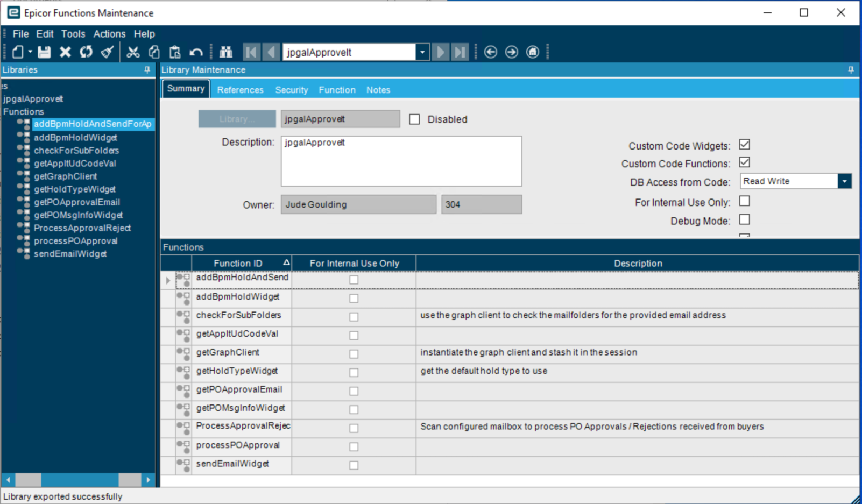Open the jpgalApproveIt library dropdown arrow

[422, 52]
